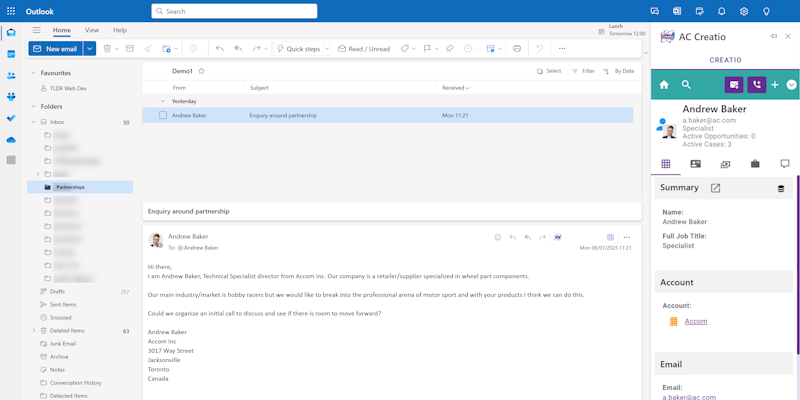The width and height of the screenshot is (800, 400).
Task: Collapse the Favourites section
Action: click(33, 73)
